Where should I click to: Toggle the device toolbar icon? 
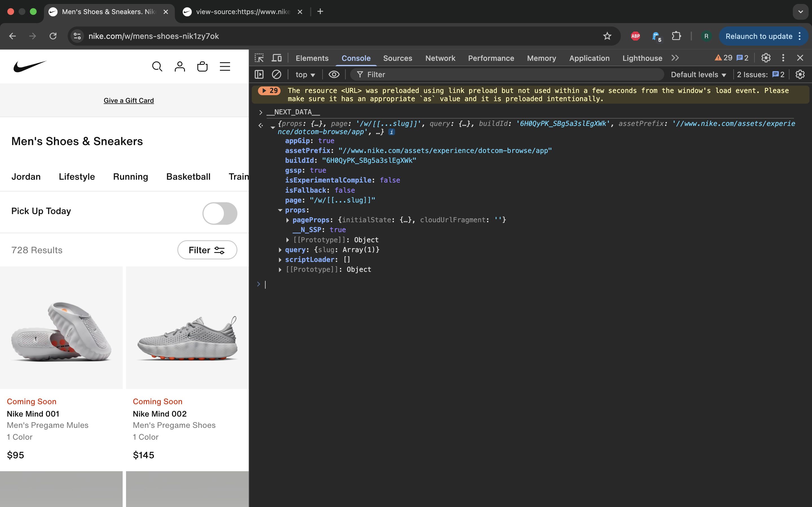coord(277,58)
